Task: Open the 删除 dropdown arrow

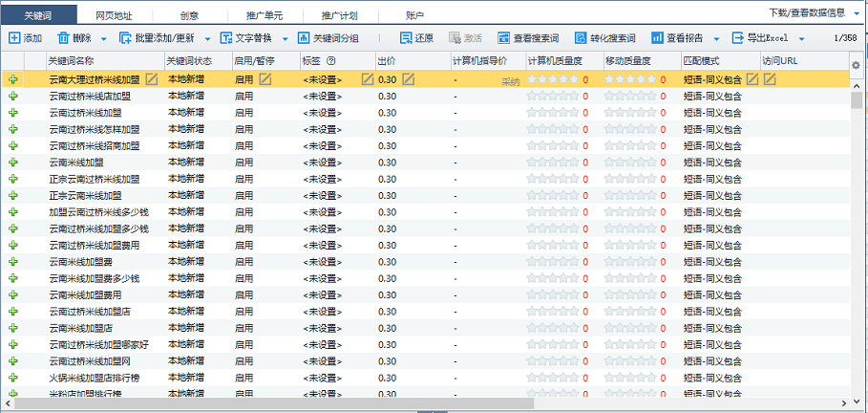Action: point(103,39)
